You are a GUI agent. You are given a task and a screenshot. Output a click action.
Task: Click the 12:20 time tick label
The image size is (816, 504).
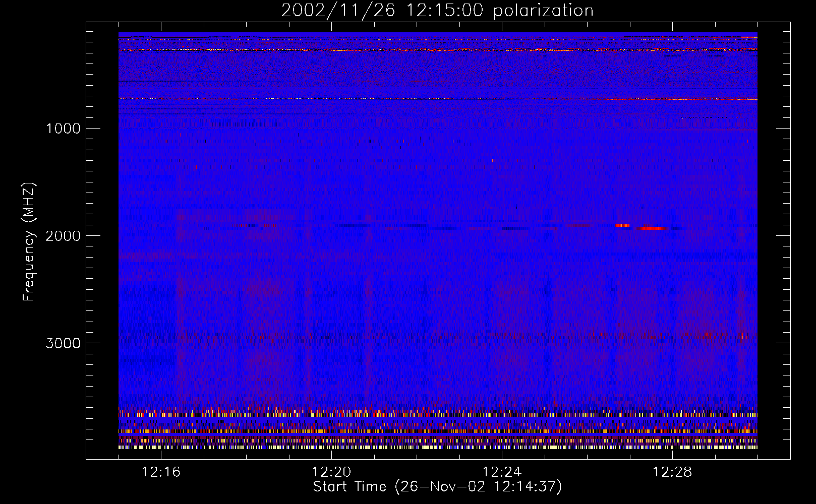coord(331,472)
